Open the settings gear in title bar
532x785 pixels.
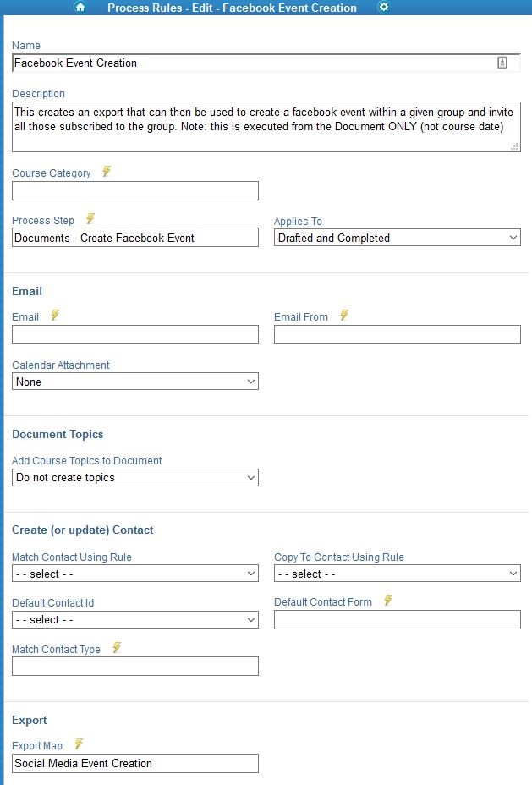click(383, 7)
